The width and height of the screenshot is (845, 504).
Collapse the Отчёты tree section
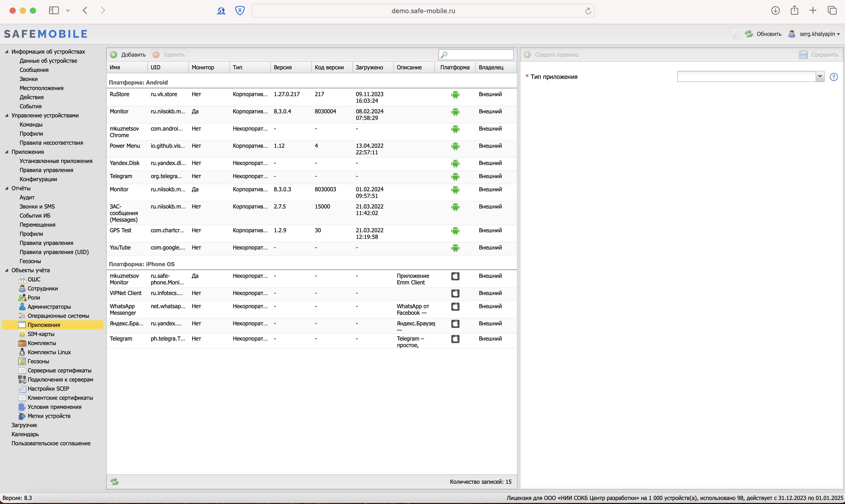coord(7,188)
